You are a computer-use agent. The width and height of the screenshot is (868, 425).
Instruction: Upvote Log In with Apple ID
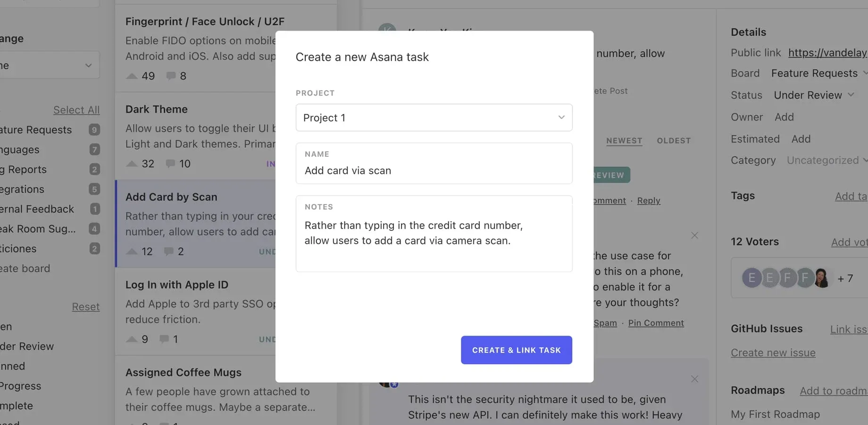(x=132, y=339)
